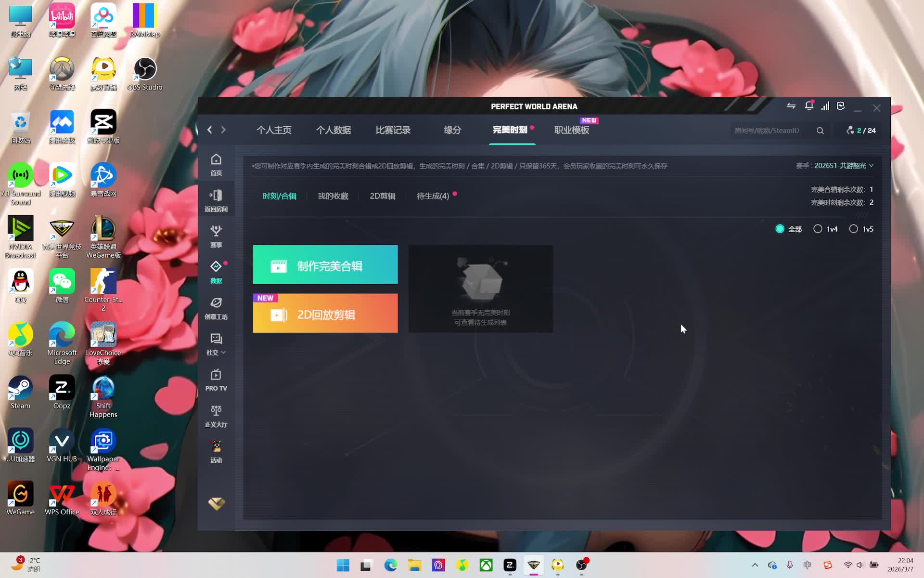Open the 活动 events sidebar icon
Screen dimensions: 924x578
click(x=216, y=452)
